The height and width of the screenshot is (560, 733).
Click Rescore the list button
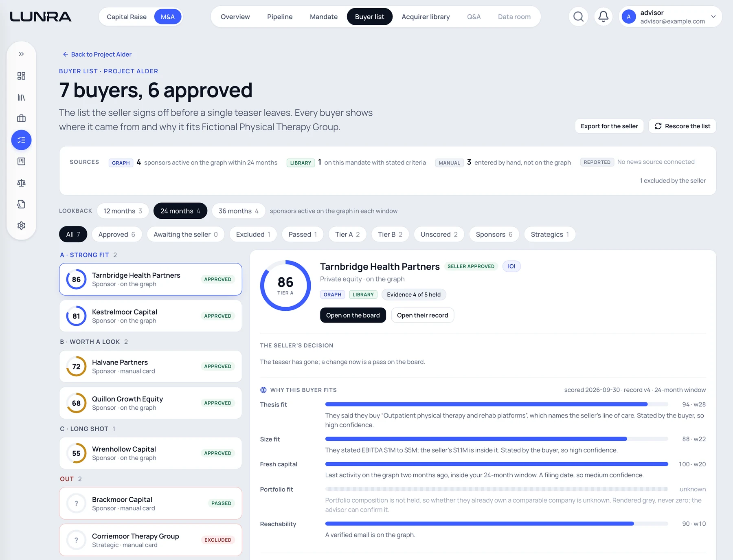point(682,126)
